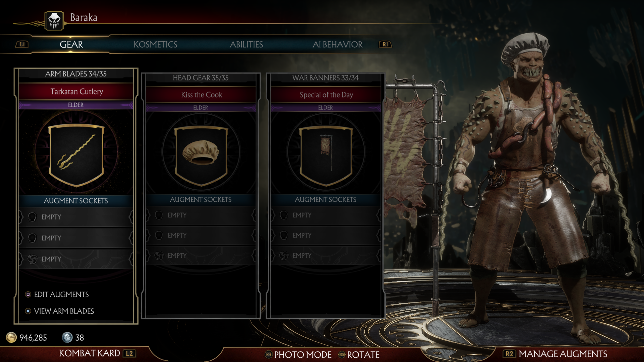Click the L1 previous-tab button icon
Viewport: 644px width, 362px height.
point(22,44)
